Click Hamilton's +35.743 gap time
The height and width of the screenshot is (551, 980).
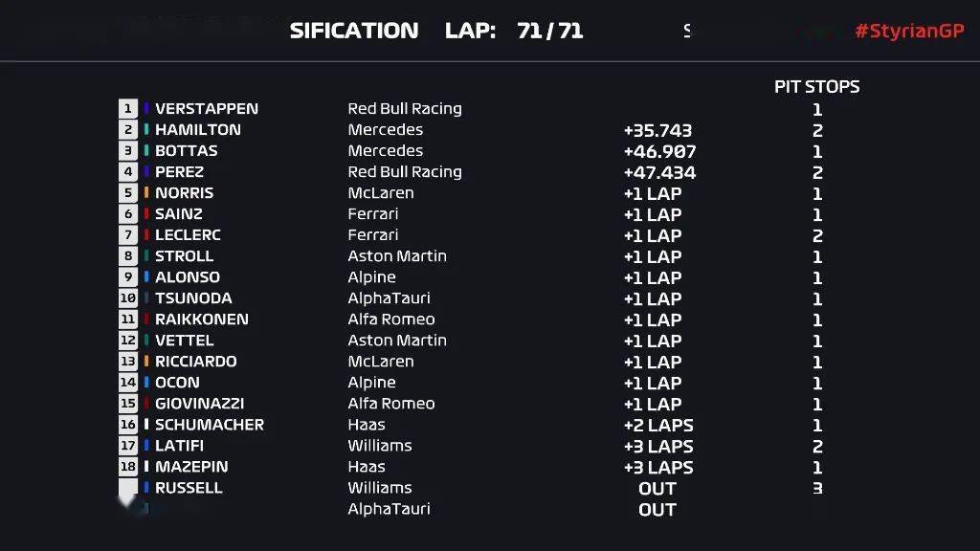657,130
